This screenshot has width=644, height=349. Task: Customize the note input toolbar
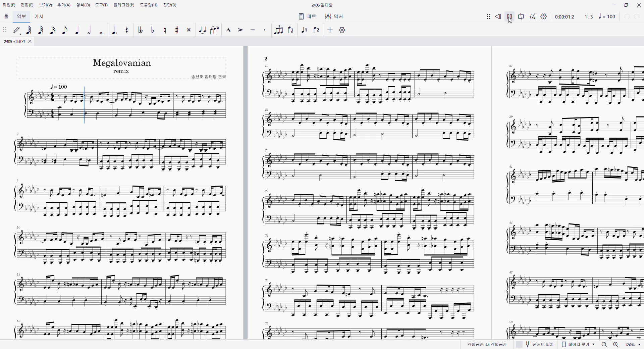342,30
